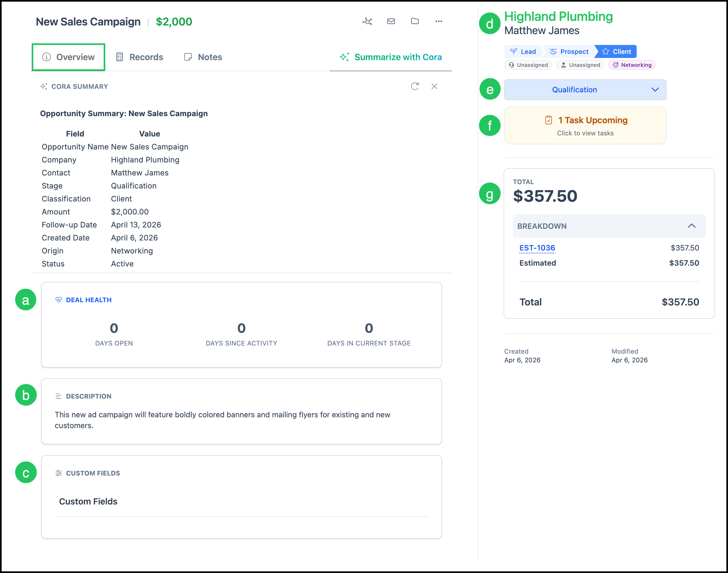
Task: Open the EST-1036 estimate link
Action: point(537,248)
